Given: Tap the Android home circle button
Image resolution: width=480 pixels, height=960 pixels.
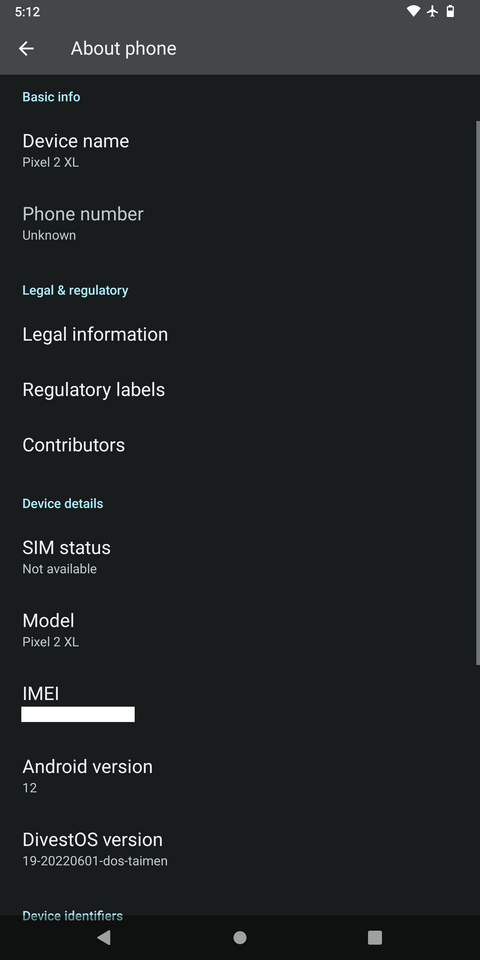Looking at the screenshot, I should coord(240,937).
